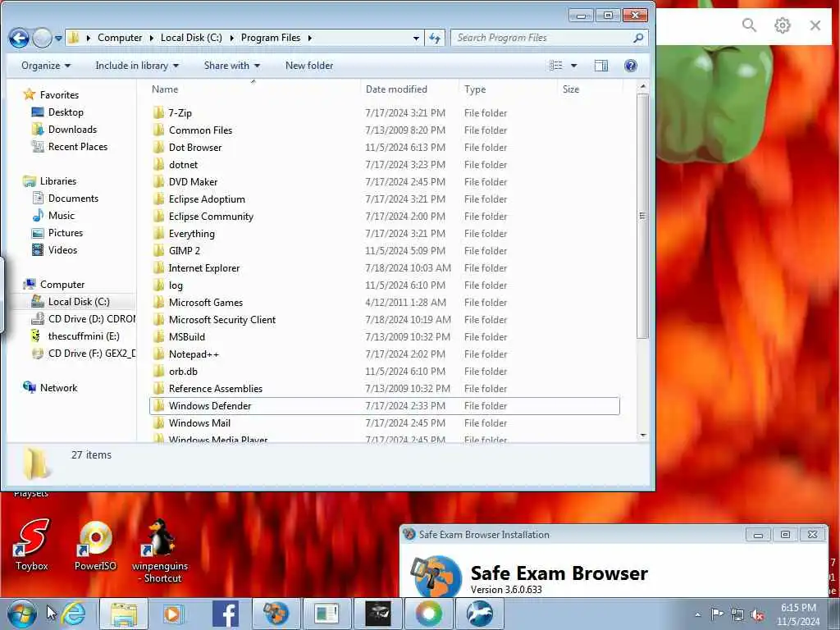
Task: Open the Share with menu
Action: tap(231, 66)
